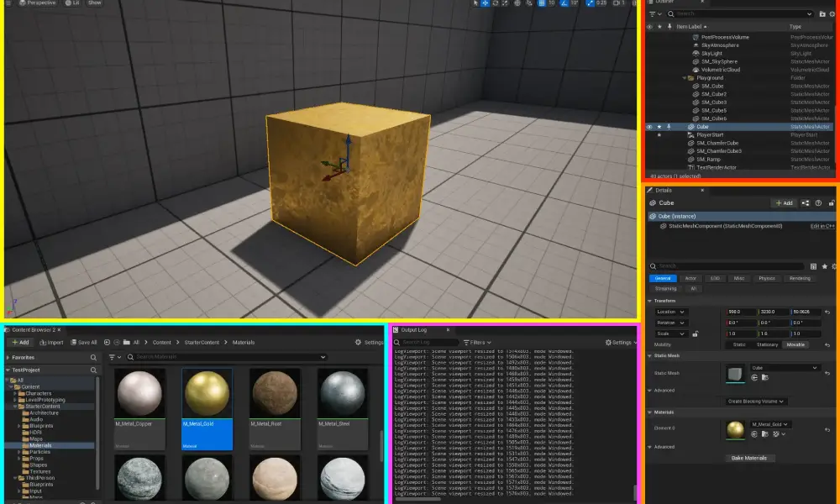Reset Location to default arrow
Image resolution: width=840 pixels, height=504 pixels.
click(827, 312)
